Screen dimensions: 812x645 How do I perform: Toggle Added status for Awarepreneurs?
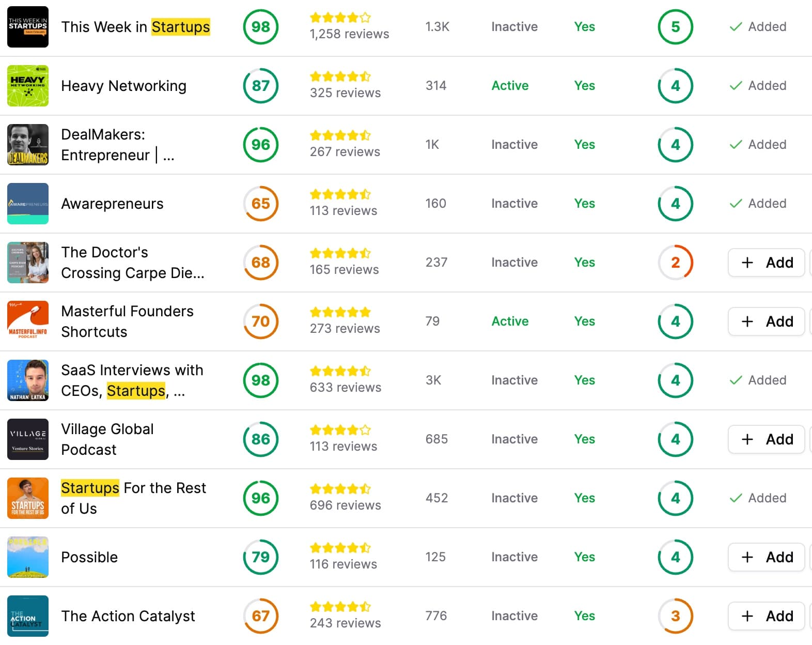coord(758,204)
